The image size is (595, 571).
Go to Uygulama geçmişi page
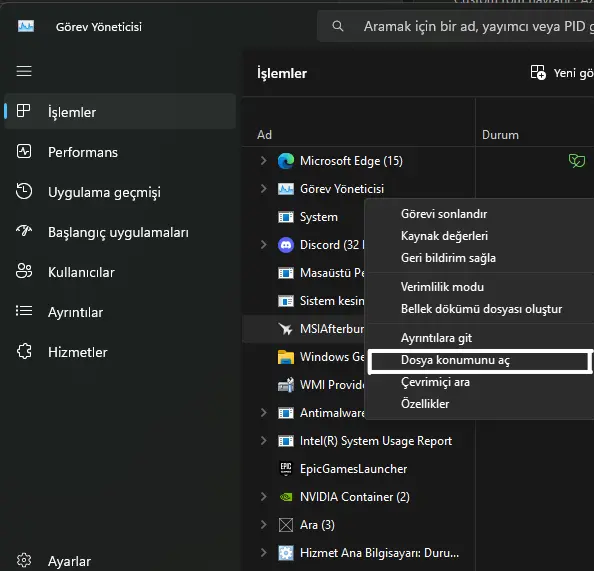[x=120, y=192]
